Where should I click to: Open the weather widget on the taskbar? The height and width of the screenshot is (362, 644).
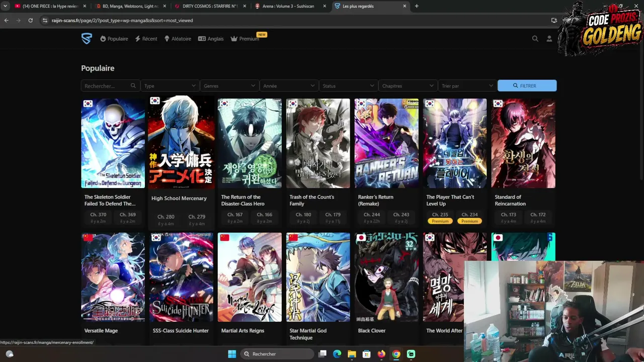pos(9,354)
